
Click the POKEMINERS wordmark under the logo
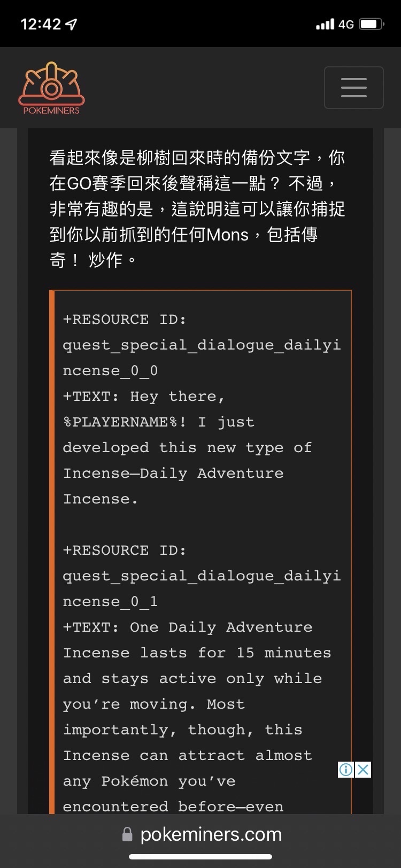point(51,111)
